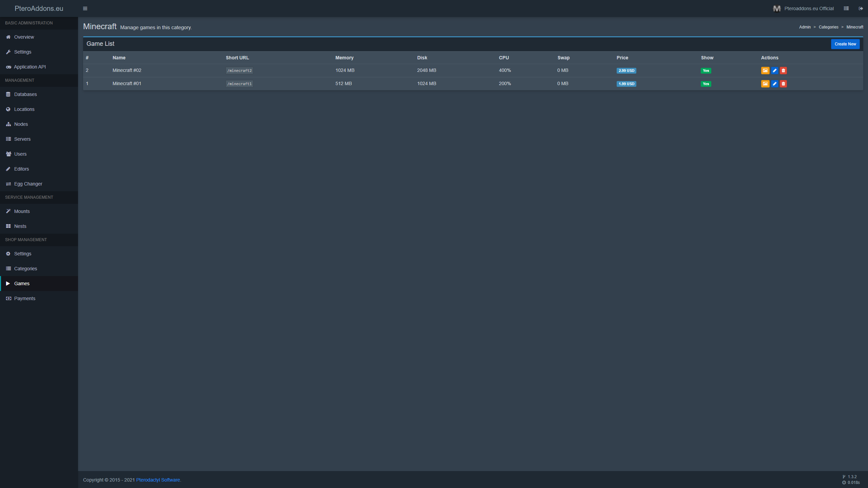Click image icon for Minecraft #02

[765, 71]
